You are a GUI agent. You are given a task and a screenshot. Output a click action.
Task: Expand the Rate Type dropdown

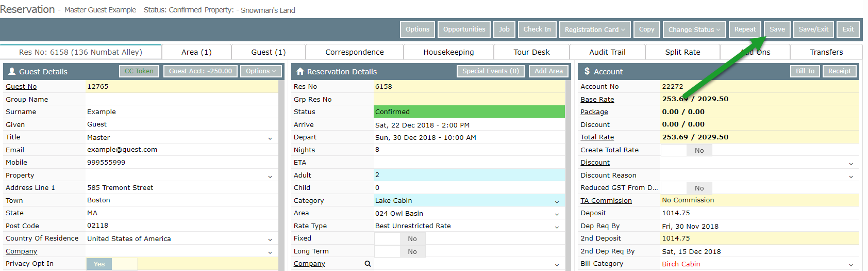pyautogui.click(x=557, y=227)
